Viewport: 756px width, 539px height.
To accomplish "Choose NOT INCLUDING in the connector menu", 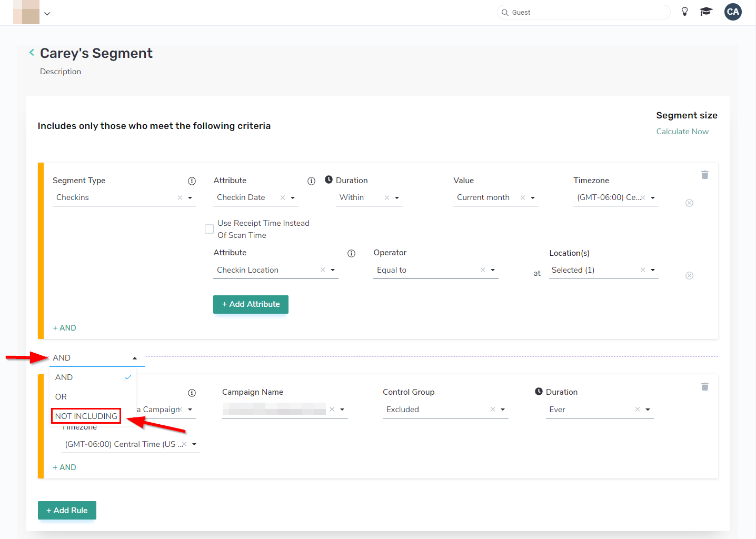I will (85, 416).
